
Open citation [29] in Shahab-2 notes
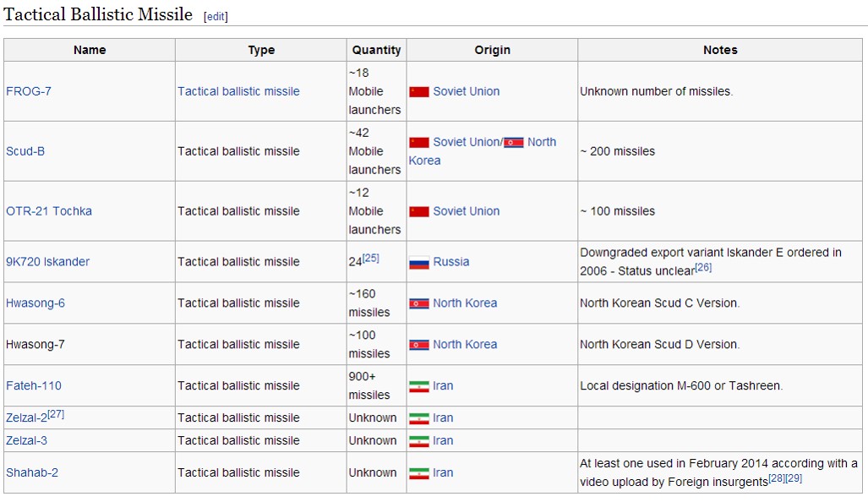794,477
